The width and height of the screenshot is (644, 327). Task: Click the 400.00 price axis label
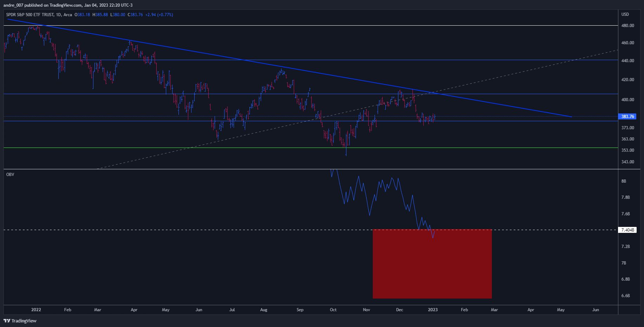click(x=627, y=100)
